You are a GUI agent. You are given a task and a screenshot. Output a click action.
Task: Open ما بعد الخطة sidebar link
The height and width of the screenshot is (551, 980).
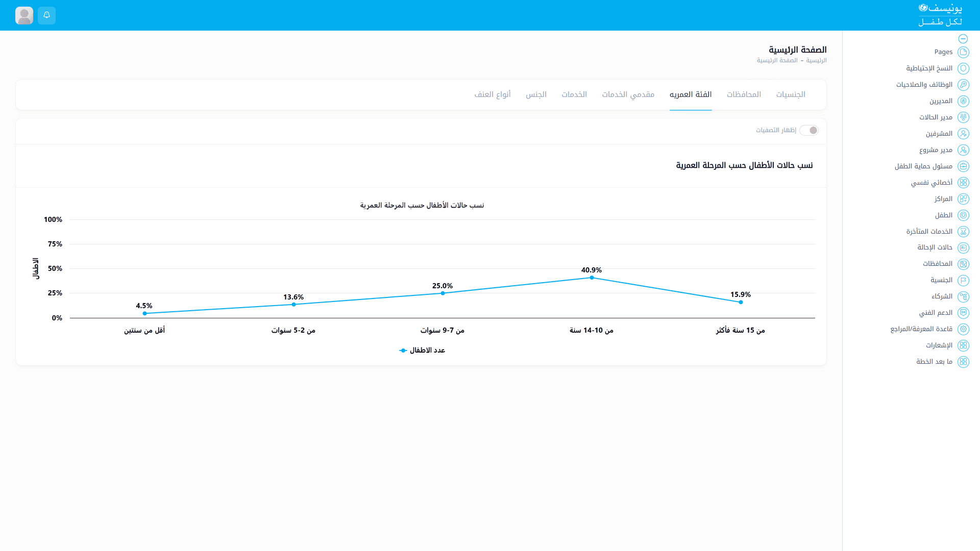934,362
